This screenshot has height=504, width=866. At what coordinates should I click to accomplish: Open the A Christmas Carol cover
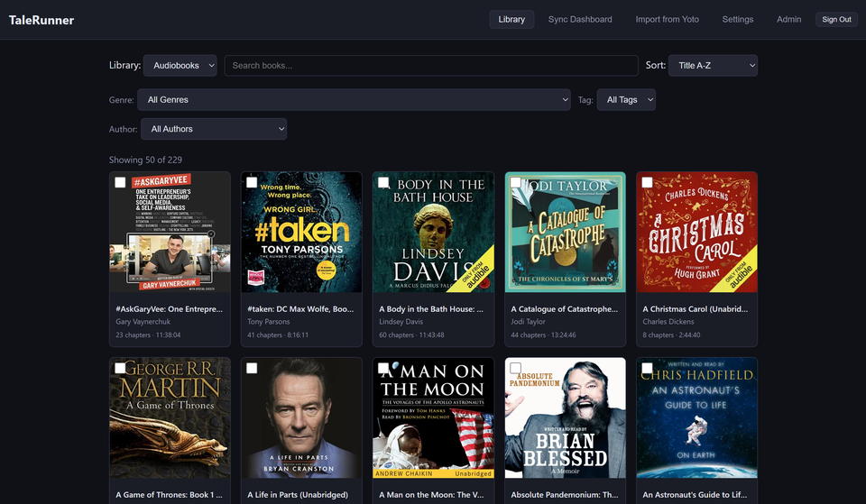697,232
